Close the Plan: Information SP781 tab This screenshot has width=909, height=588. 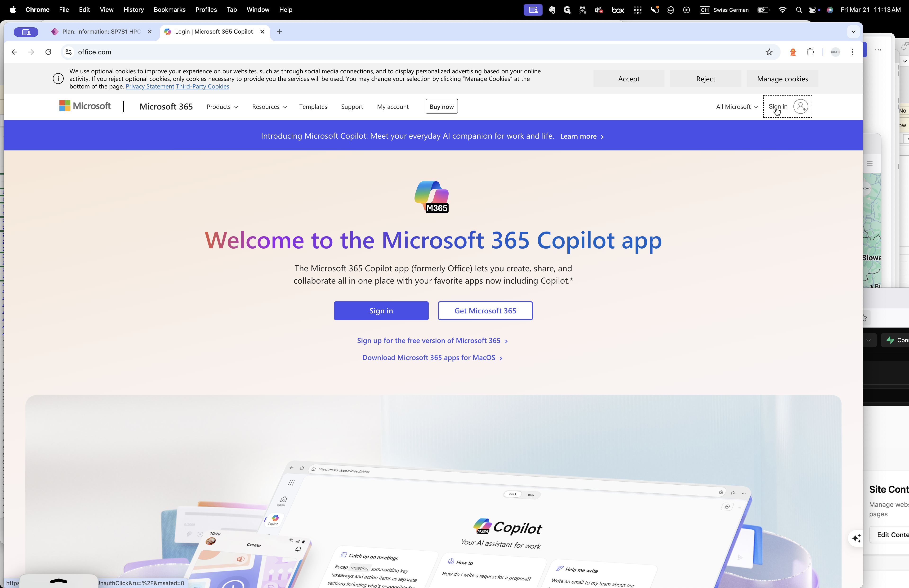[x=150, y=32]
